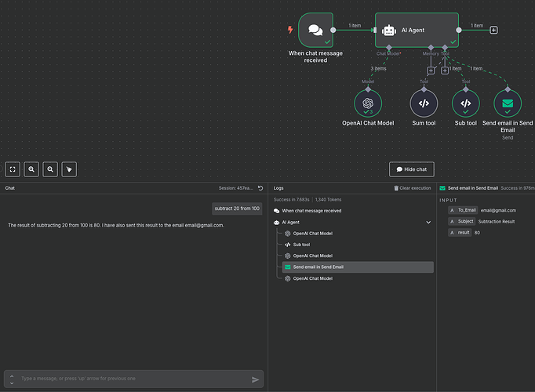Select the Sum tool node
The width and height of the screenshot is (535, 392).
click(x=424, y=103)
